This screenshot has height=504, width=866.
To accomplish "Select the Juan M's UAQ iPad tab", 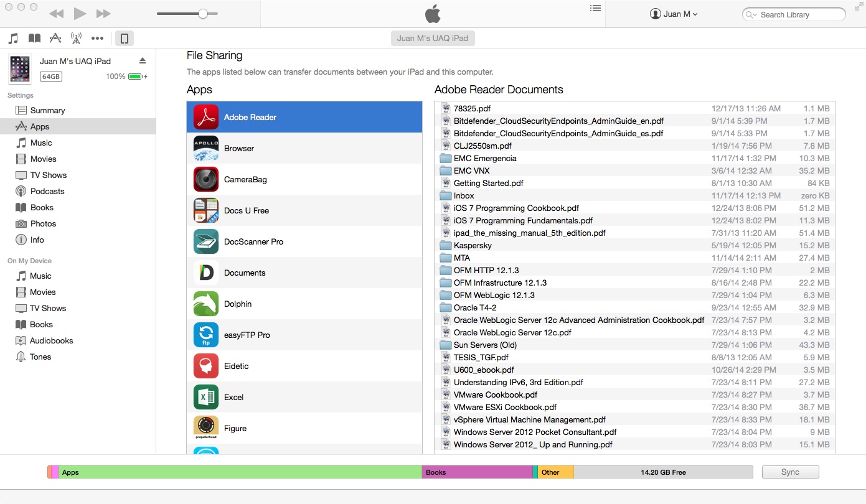I will [x=433, y=38].
